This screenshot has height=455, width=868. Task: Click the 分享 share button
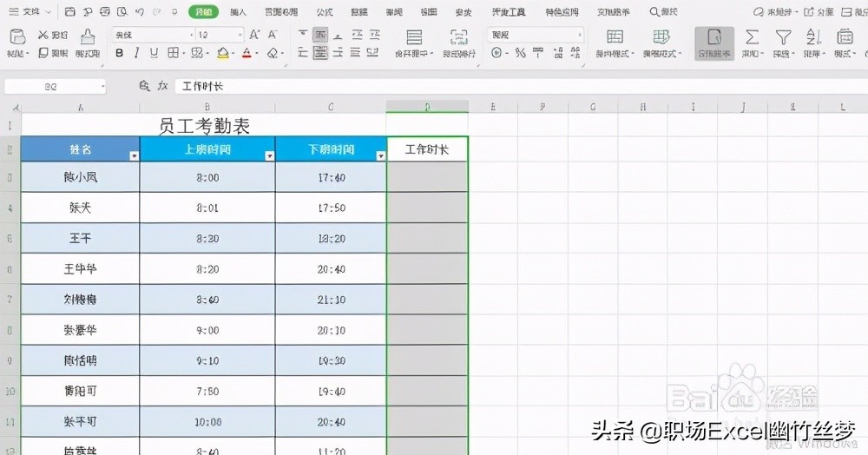tap(819, 11)
